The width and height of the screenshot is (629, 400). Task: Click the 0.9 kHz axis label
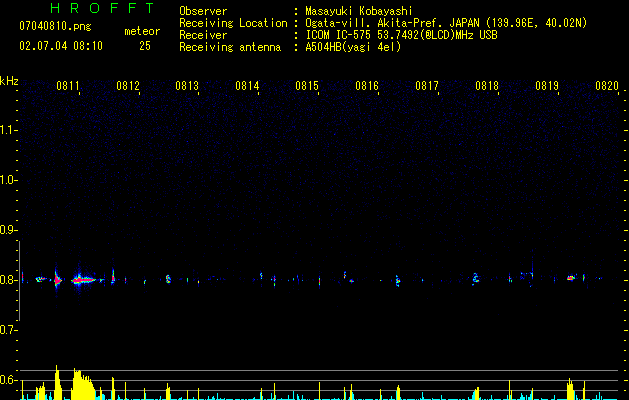(7, 230)
